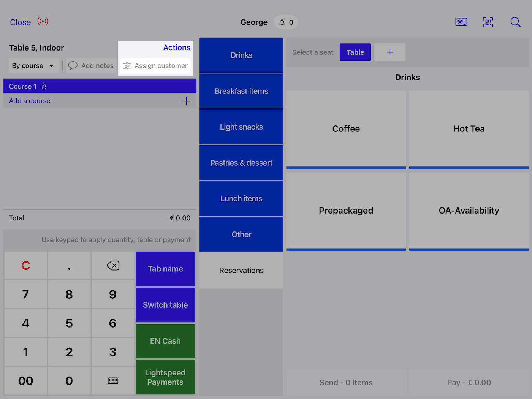Select the Course 1 row
Image resolution: width=532 pixels, height=399 pixels.
click(x=100, y=86)
